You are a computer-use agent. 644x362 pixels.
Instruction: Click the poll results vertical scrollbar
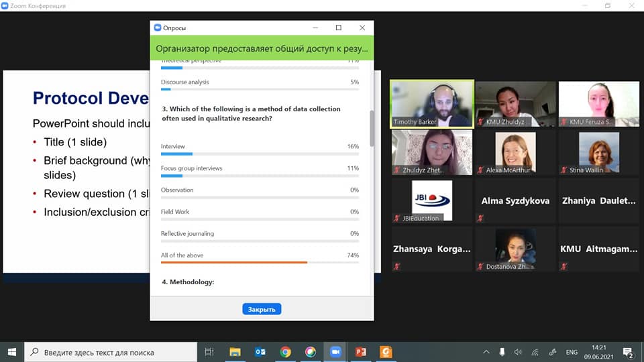point(372,129)
